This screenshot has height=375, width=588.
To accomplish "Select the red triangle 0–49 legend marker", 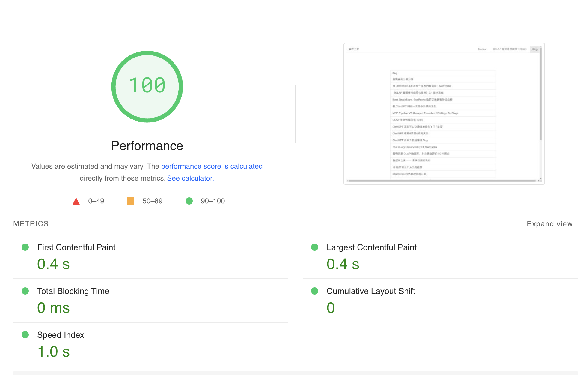I will (x=76, y=201).
